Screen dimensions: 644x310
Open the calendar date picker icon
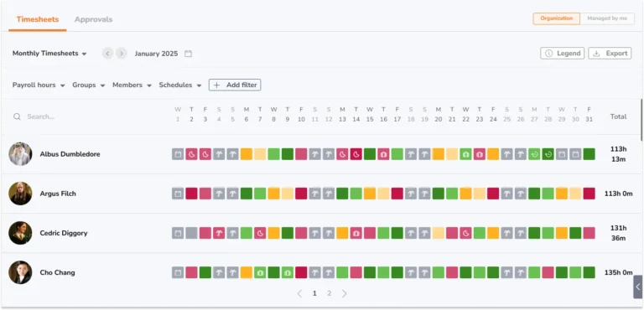pyautogui.click(x=188, y=54)
